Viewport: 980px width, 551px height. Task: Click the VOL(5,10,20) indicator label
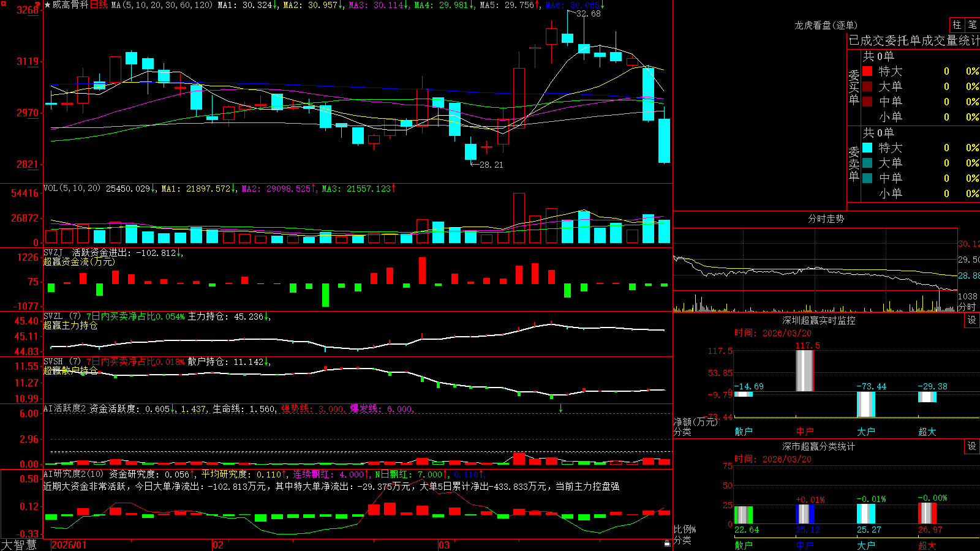tap(72, 189)
